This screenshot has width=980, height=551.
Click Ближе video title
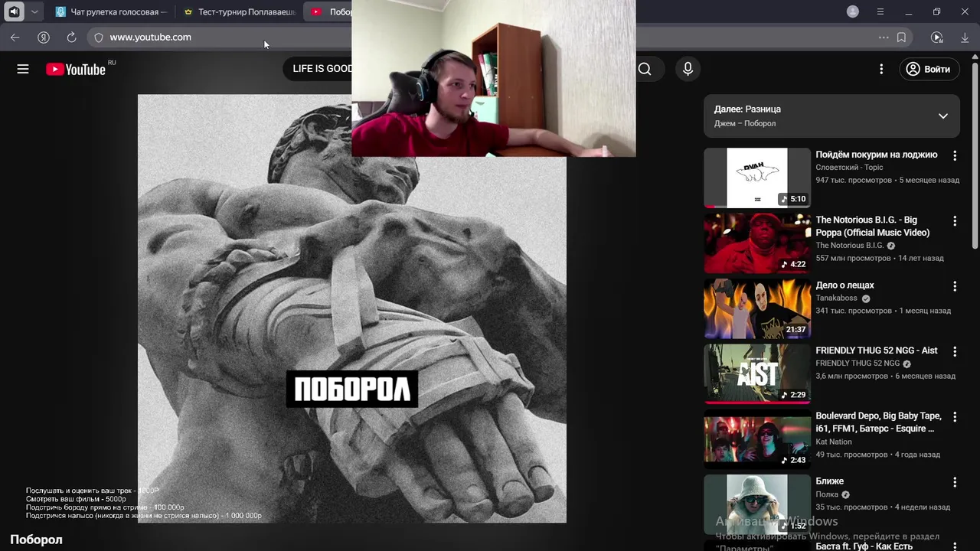(829, 481)
